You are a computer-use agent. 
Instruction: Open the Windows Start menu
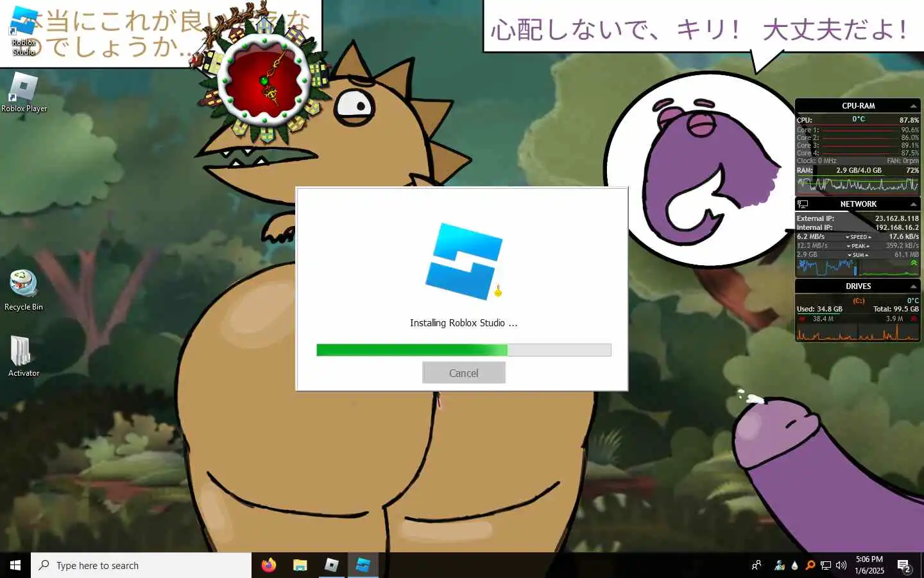(x=15, y=565)
